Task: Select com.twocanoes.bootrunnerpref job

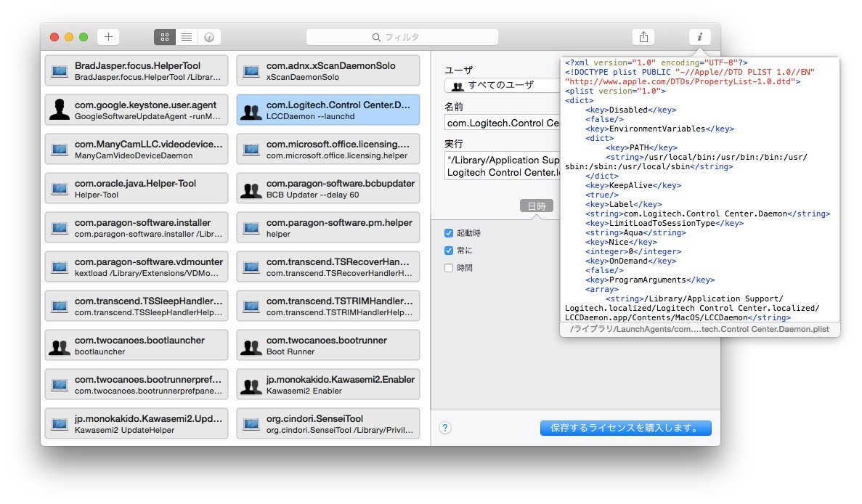Action: 137,384
